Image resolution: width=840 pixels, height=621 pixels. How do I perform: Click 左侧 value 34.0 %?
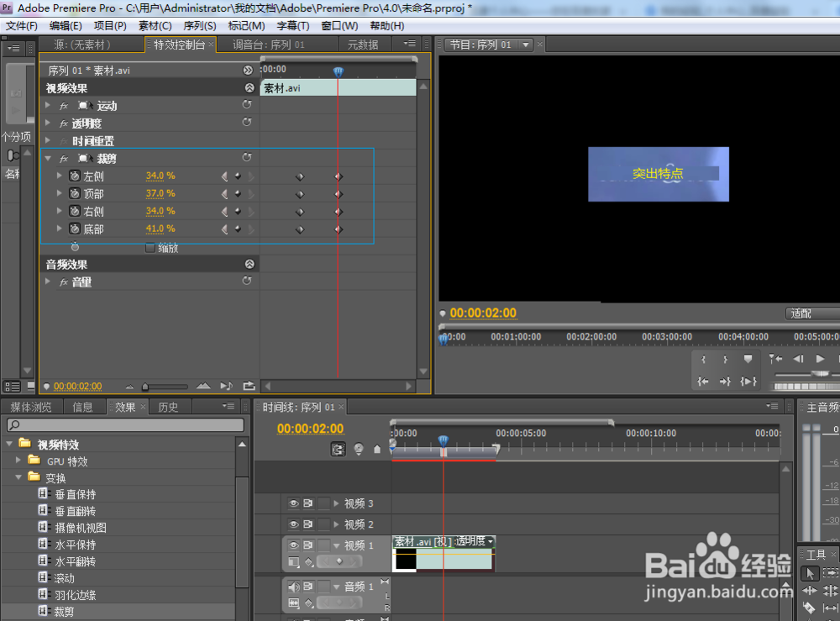pyautogui.click(x=160, y=176)
